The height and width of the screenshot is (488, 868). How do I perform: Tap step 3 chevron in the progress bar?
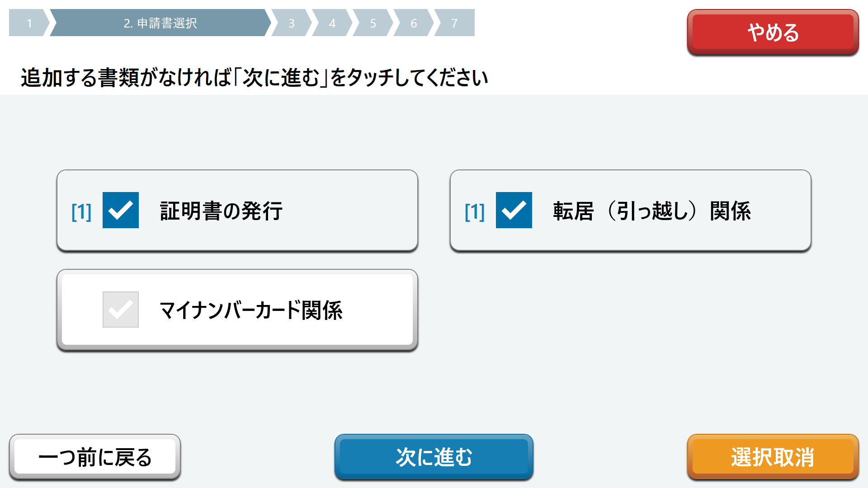click(x=292, y=23)
